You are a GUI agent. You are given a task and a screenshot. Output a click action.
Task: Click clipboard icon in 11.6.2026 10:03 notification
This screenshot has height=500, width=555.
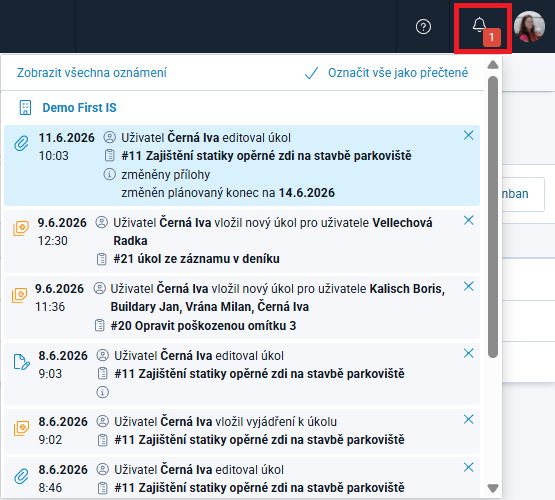(x=110, y=155)
